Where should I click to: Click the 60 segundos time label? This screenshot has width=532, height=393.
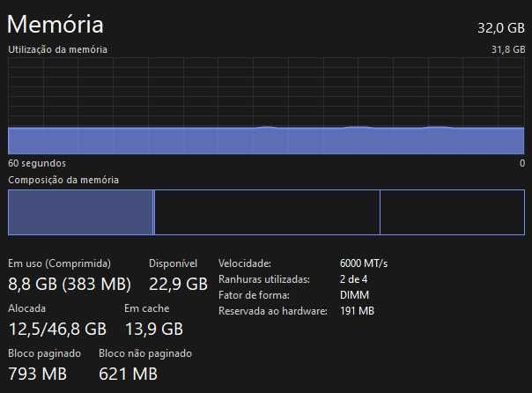36,163
